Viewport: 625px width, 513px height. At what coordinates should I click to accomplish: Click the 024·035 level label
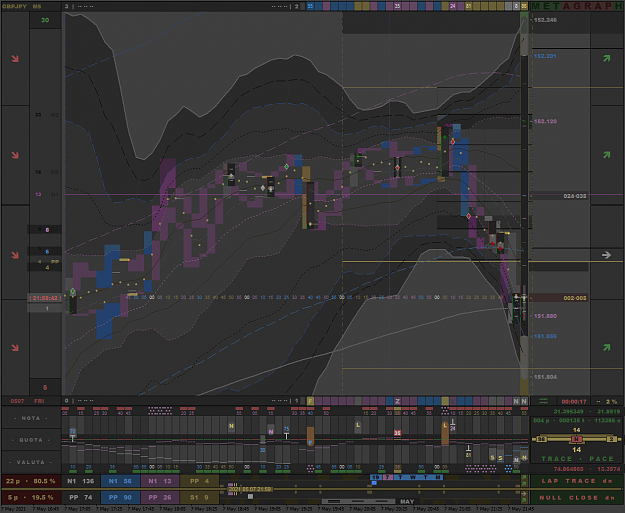[574, 196]
